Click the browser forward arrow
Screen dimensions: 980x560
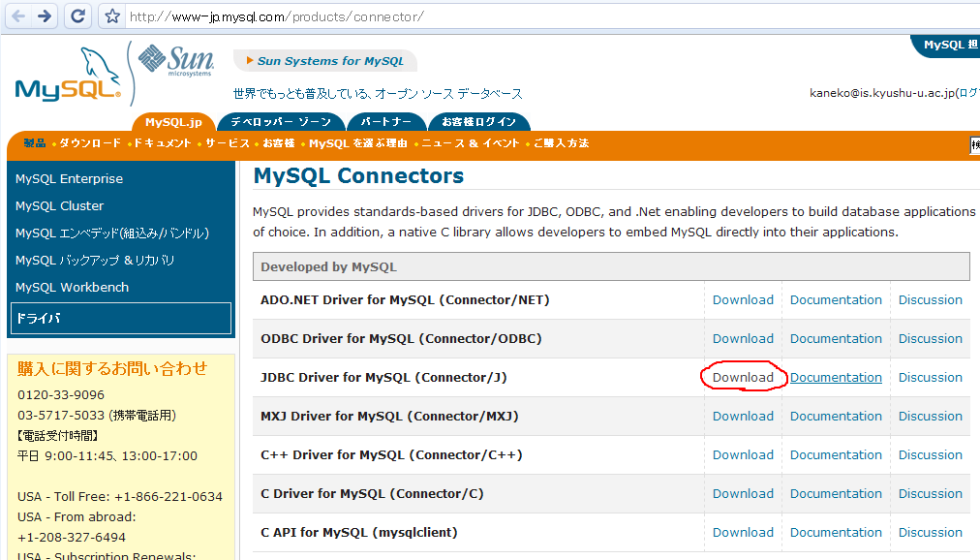(45, 16)
